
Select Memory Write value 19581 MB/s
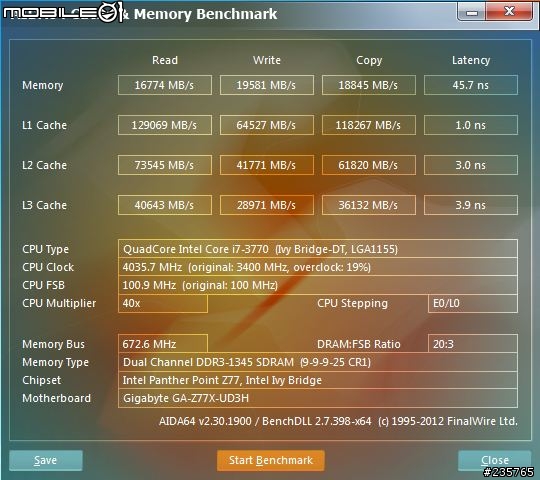click(x=267, y=85)
